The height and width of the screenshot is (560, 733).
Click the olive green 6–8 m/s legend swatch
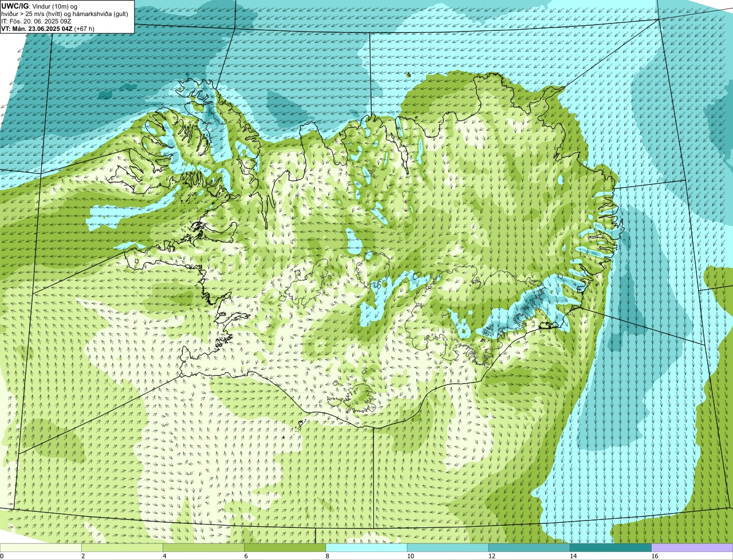(285, 547)
